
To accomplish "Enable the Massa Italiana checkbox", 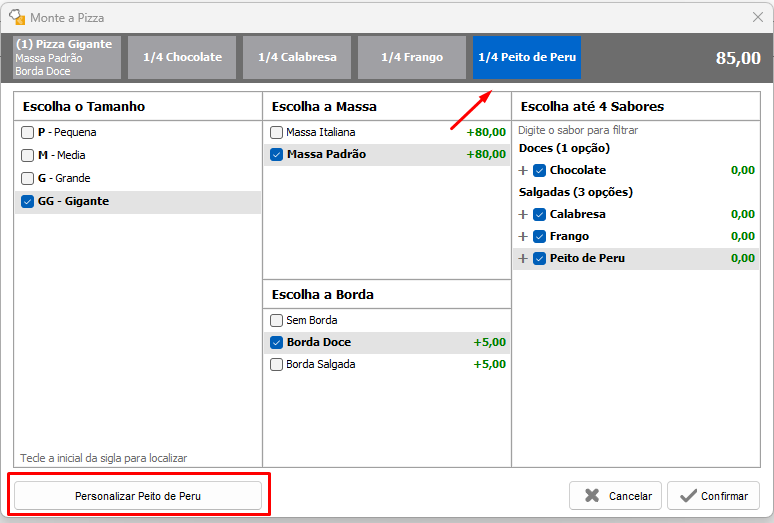I will (x=276, y=133).
